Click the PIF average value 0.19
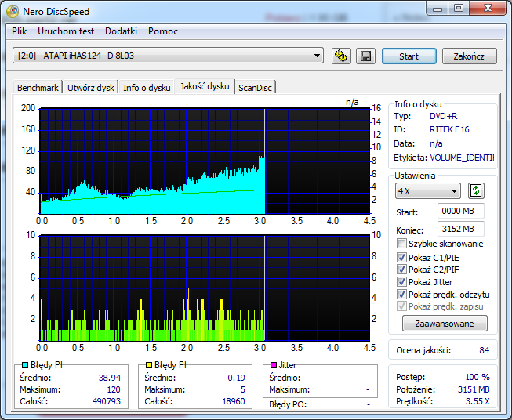The image size is (512, 420). pyautogui.click(x=237, y=378)
